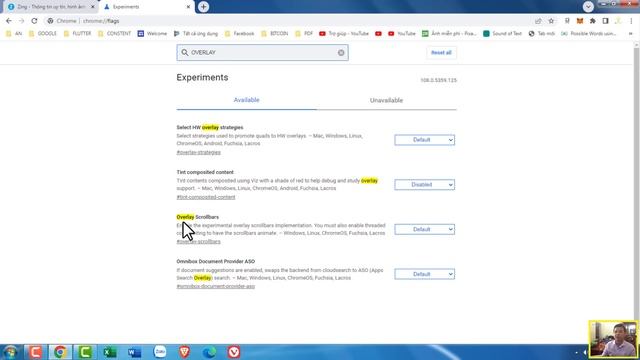Viewport: 640px width, 360px height.
Task: Open the GOOGLE bookmarks folder
Action: point(43,33)
